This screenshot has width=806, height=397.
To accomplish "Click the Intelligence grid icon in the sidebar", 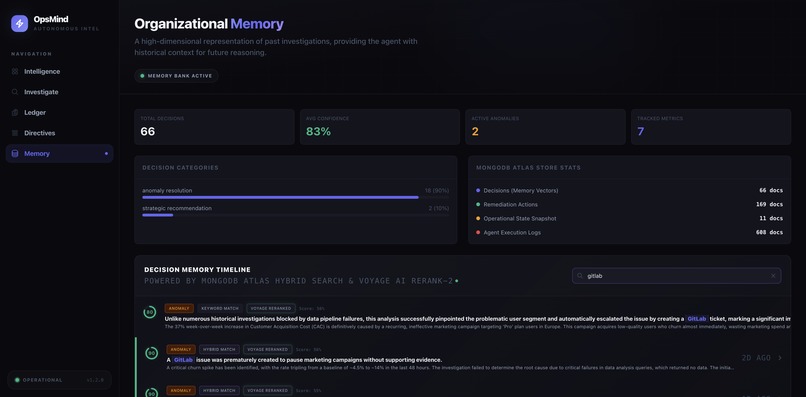I will [x=15, y=71].
